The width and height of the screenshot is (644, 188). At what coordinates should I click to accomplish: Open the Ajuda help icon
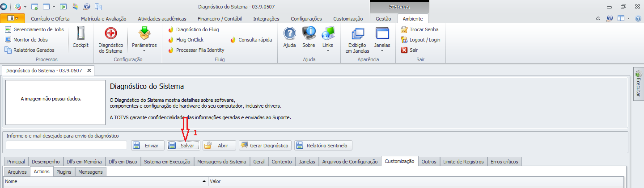coord(290,37)
